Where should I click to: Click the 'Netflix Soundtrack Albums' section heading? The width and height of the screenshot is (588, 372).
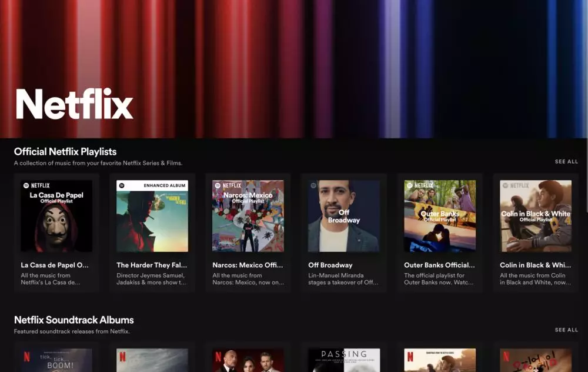[73, 320]
